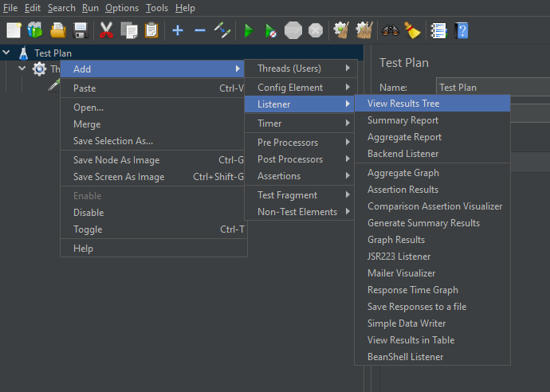This screenshot has width=550, height=392.
Task: Choose Merge in context menu
Action: [x=152, y=124]
